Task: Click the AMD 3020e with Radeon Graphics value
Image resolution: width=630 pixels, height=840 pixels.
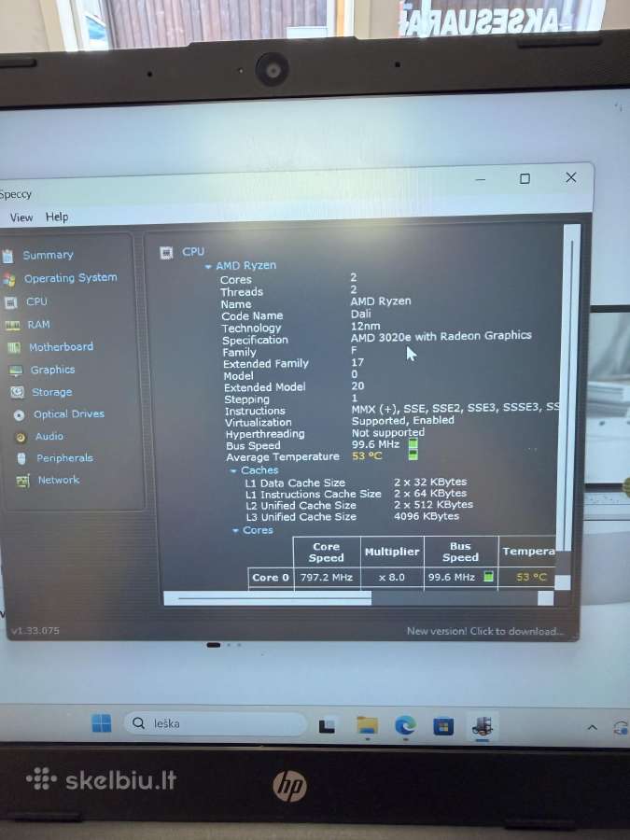Action: coord(441,336)
